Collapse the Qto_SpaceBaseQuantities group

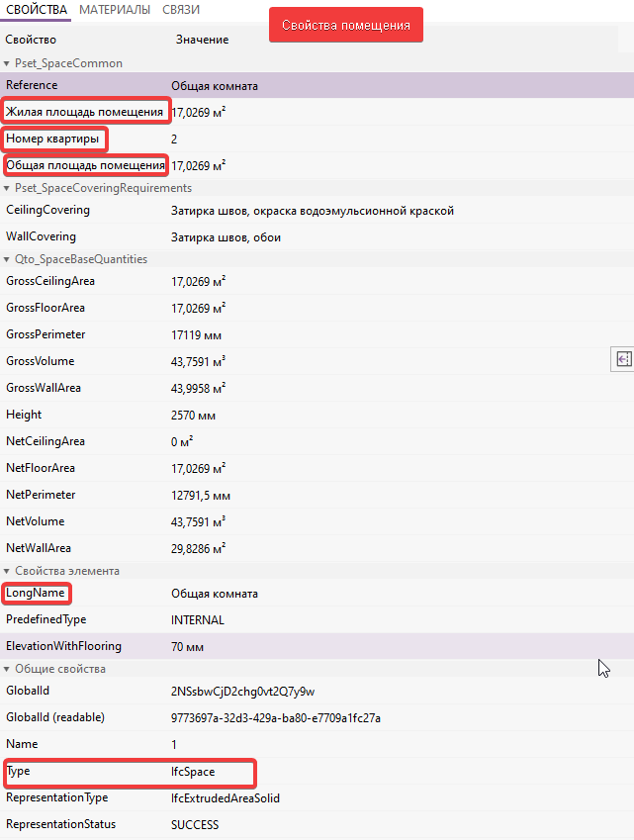point(7,259)
